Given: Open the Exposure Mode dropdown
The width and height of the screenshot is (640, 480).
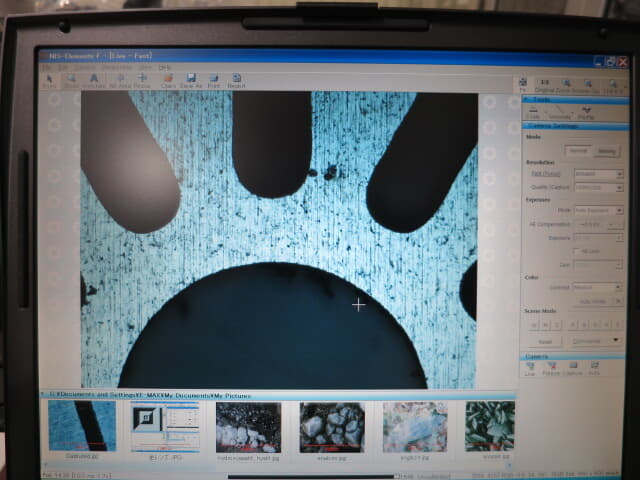Looking at the screenshot, I should [x=598, y=211].
